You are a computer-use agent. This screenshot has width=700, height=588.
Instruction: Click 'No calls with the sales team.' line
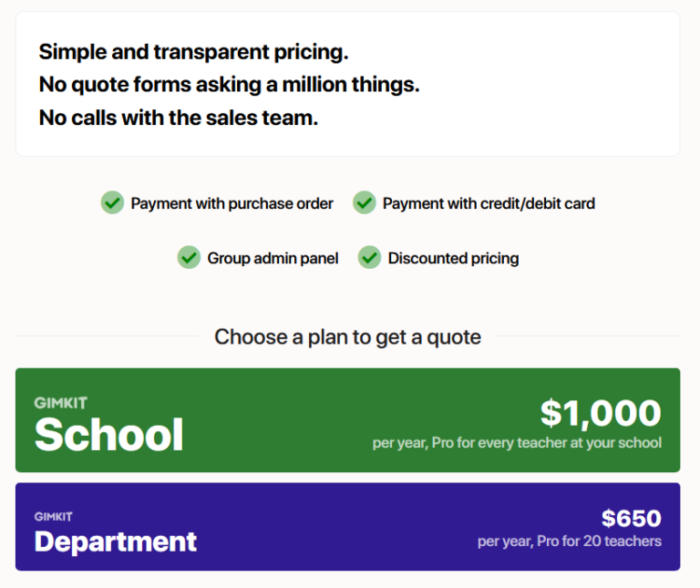click(x=179, y=118)
